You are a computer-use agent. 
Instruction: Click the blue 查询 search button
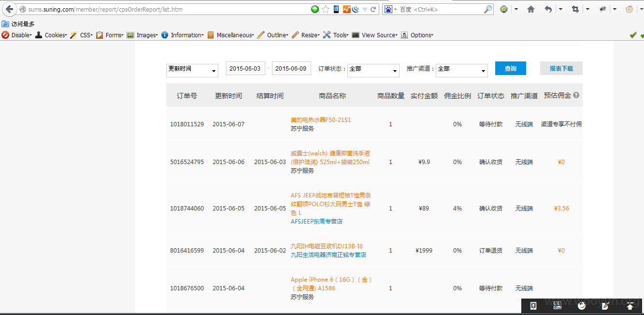(511, 68)
